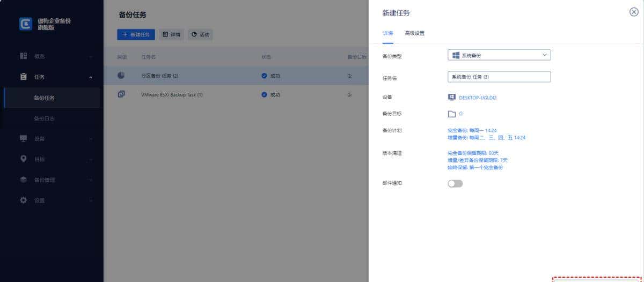This screenshot has height=282, width=644.
Task: Click 增量/差异备份保留期限: 7天 link
Action: [x=477, y=160]
